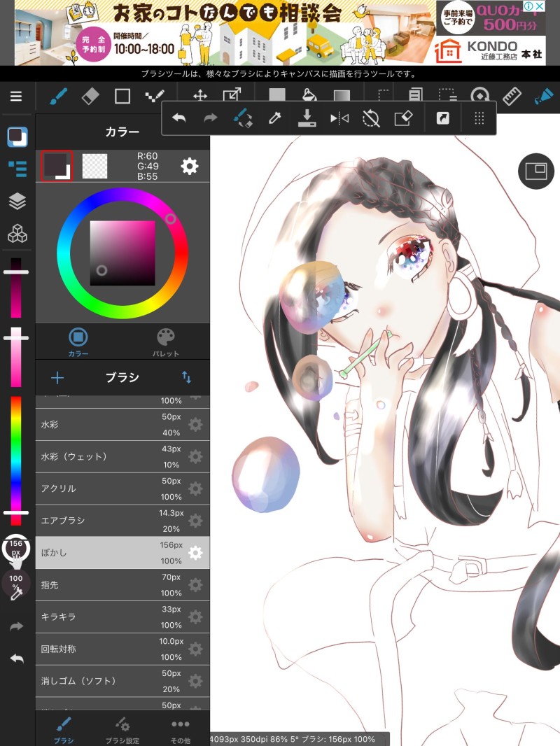Select the ruler tool in toolbar
Screen dimensions: 560x746
pos(512,97)
